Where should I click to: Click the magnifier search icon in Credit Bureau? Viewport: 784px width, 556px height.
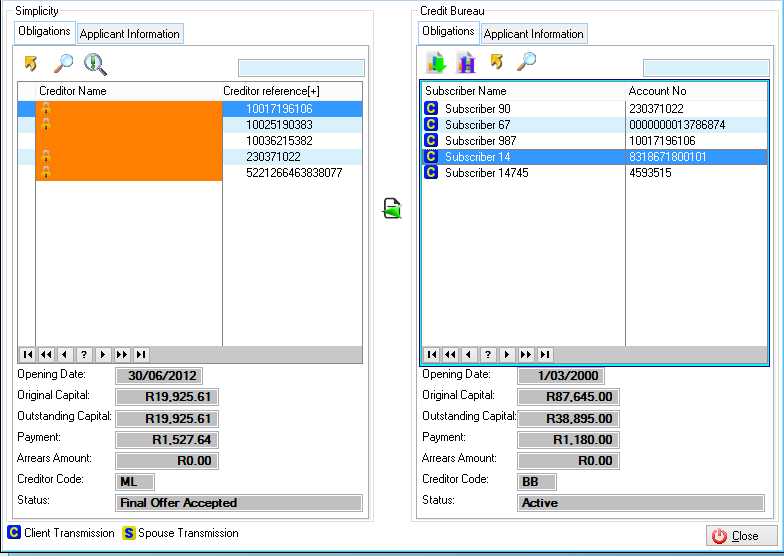click(526, 63)
